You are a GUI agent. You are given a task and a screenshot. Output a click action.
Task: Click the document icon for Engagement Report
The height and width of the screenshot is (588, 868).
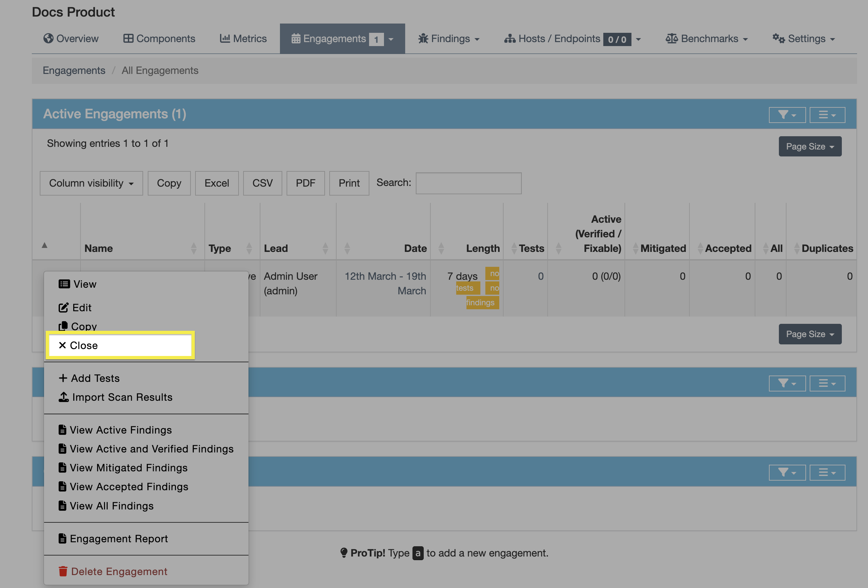click(x=62, y=538)
